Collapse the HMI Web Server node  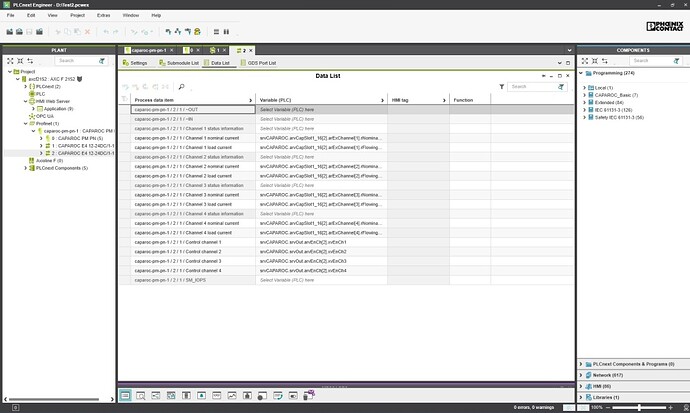[x=26, y=101]
